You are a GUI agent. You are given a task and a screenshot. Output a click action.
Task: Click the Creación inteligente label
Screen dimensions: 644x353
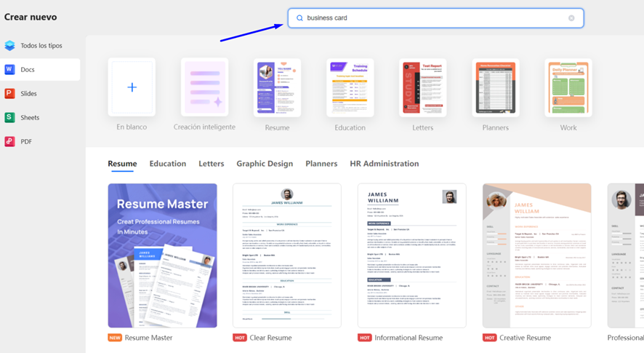point(204,127)
